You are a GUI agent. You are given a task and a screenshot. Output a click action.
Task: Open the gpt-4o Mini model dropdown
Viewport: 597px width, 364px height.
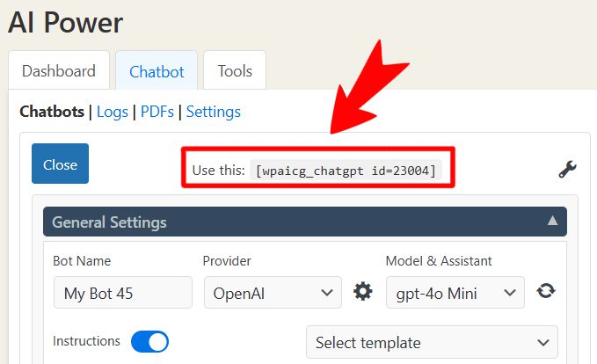[x=455, y=293]
